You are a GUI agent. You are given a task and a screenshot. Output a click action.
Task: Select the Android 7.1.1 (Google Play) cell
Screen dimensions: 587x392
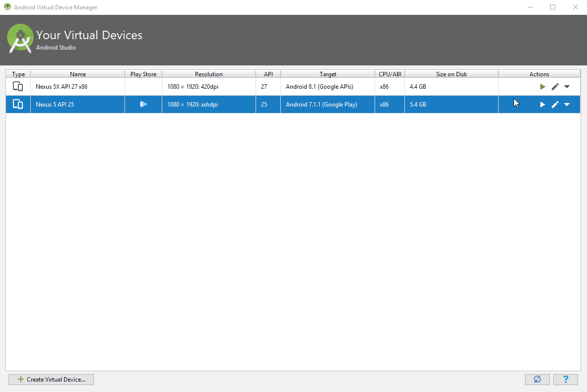[321, 105]
